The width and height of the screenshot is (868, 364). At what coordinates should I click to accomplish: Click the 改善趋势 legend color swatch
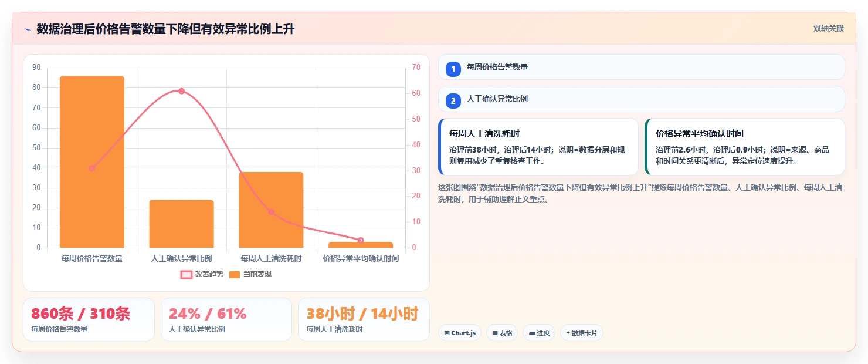click(186, 274)
